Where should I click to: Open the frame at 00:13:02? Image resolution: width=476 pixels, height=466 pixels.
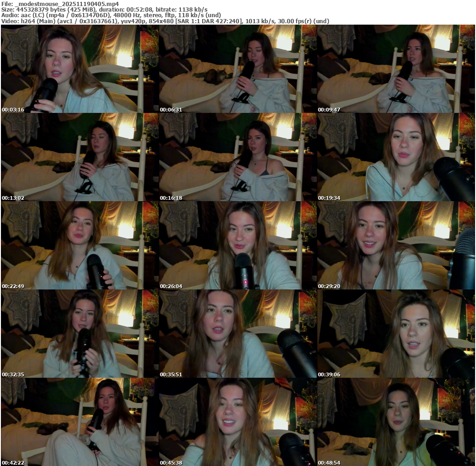80,157
